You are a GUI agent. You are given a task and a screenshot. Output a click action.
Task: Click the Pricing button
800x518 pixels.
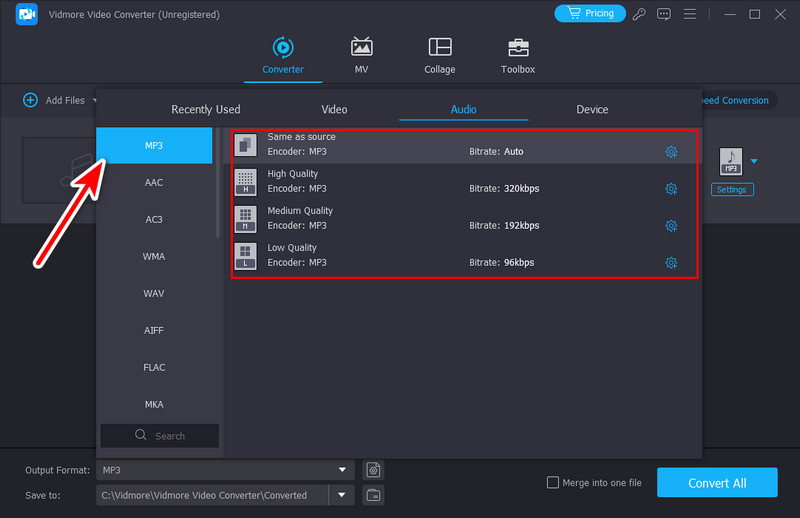pos(589,14)
